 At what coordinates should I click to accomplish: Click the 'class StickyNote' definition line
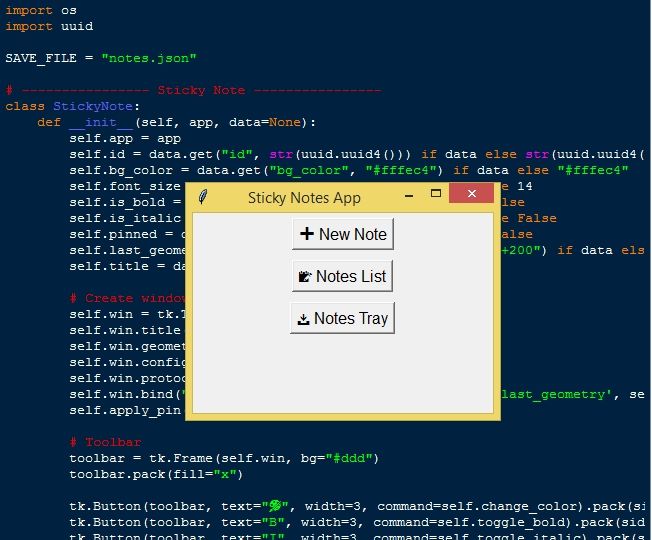(x=73, y=106)
